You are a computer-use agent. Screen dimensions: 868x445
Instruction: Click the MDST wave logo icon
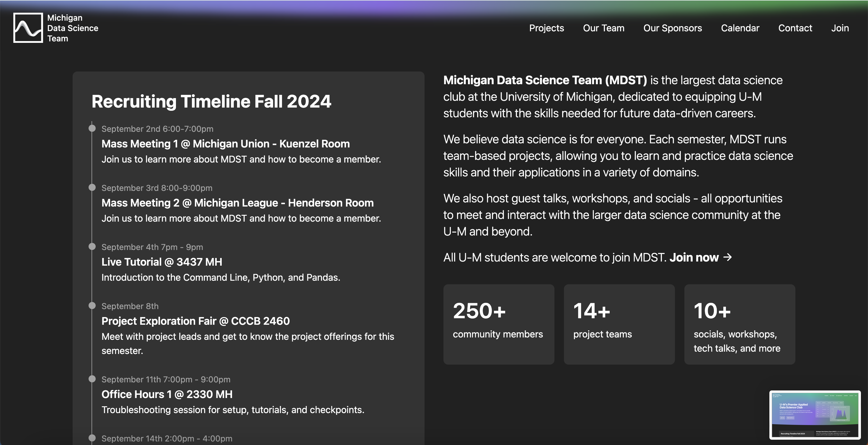click(28, 28)
